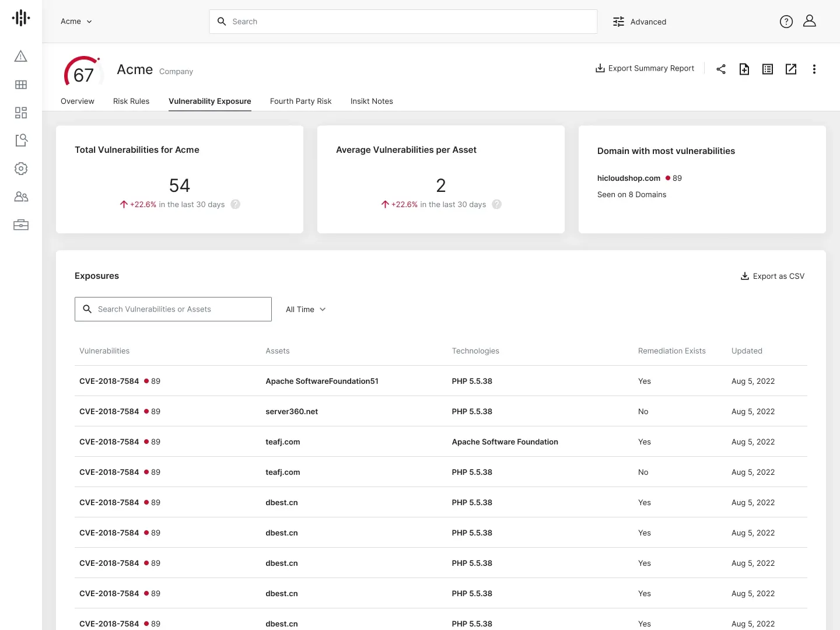The image size is (840, 630).
Task: Click the magnifier in top search bar
Action: (222, 22)
